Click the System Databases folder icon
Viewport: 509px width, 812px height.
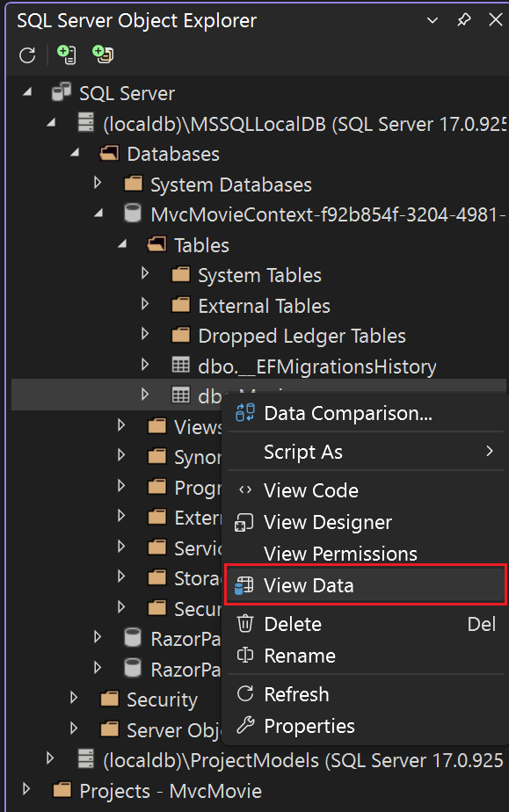click(133, 184)
